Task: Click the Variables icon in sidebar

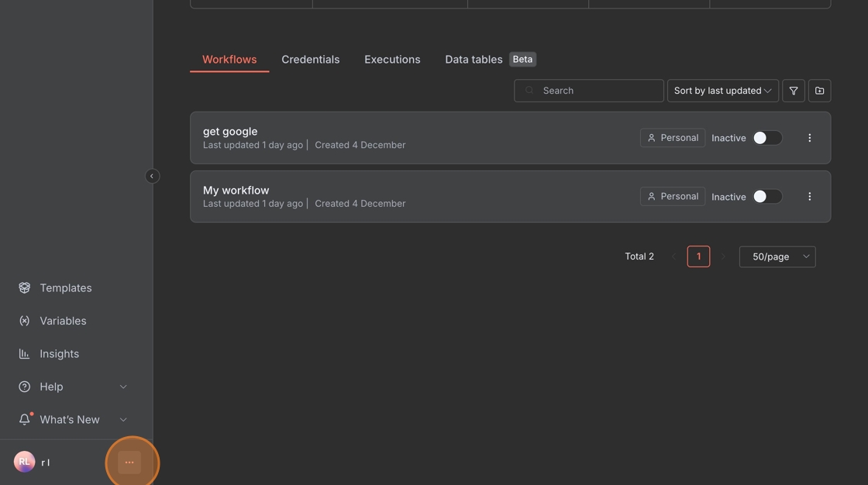Action: tap(25, 321)
